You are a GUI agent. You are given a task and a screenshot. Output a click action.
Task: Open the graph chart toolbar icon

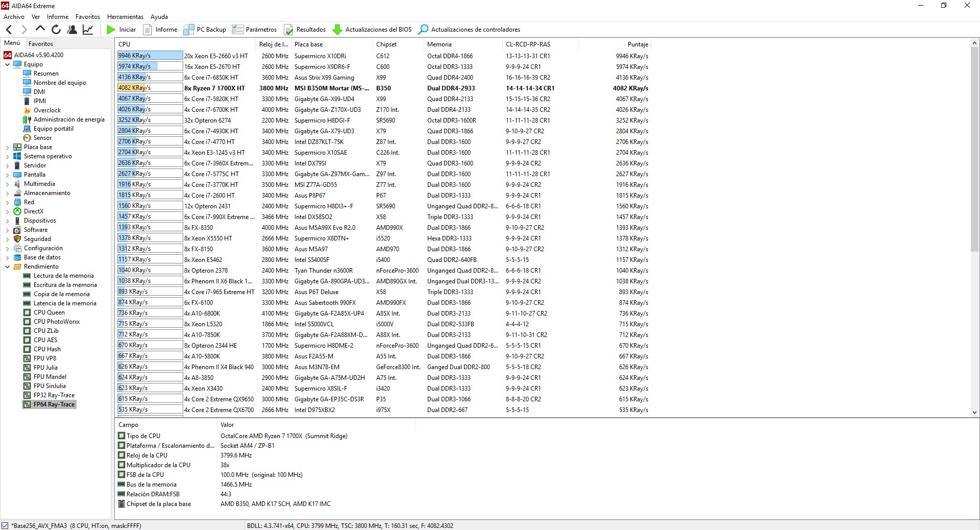(88, 30)
